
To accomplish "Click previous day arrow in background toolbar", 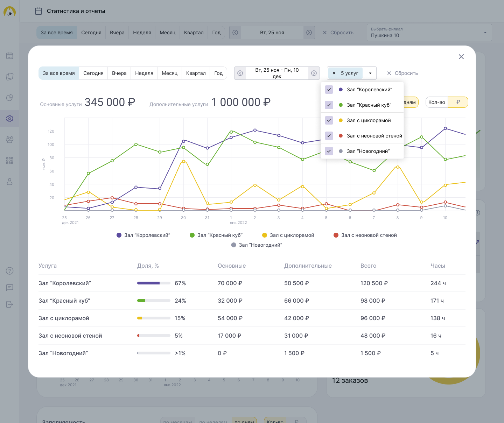I will tap(235, 33).
